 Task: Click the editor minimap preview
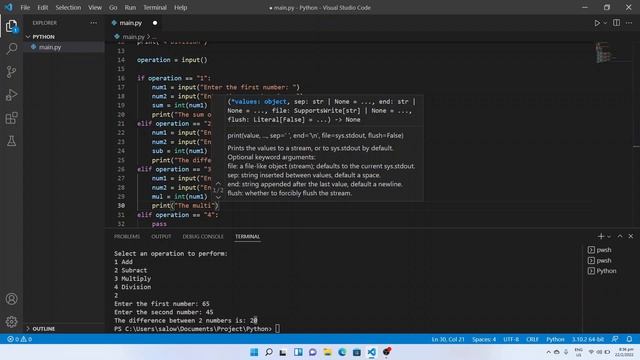[606, 52]
